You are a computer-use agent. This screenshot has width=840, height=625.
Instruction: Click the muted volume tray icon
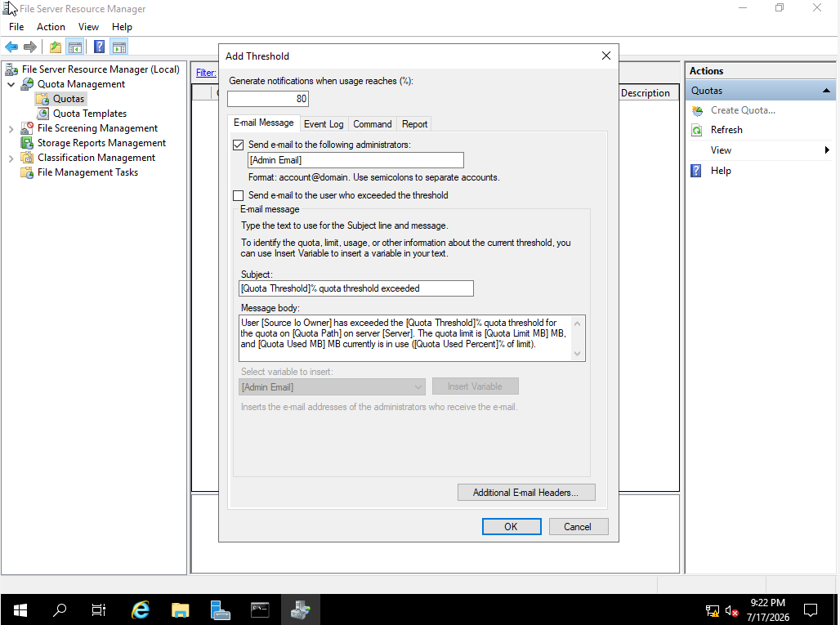coord(731,610)
